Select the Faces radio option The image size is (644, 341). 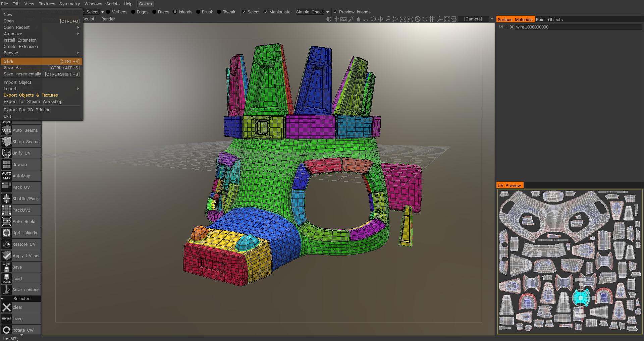[x=154, y=12]
